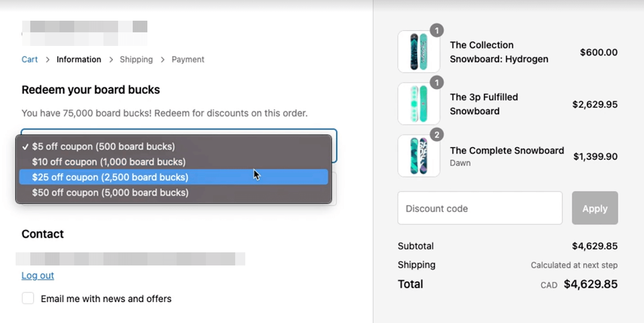Enable the Email me with news and offers checkbox

point(28,298)
